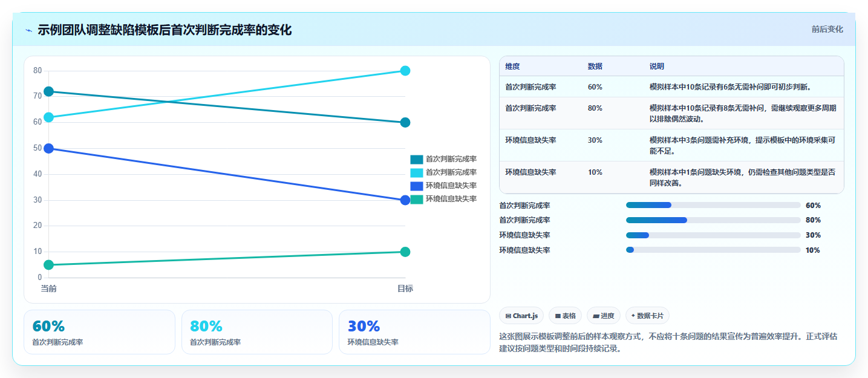Click the green data point at 5 under 当前

[x=49, y=265]
